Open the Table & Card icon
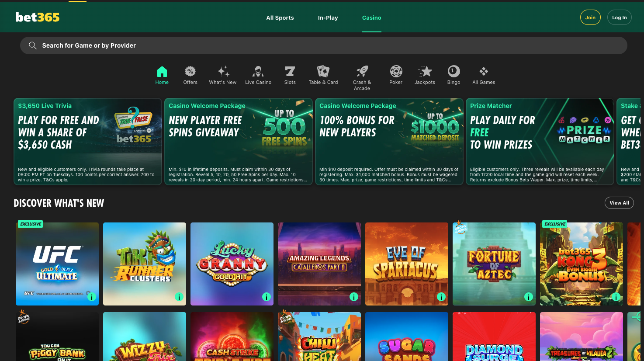The height and width of the screenshot is (361, 644). (323, 72)
